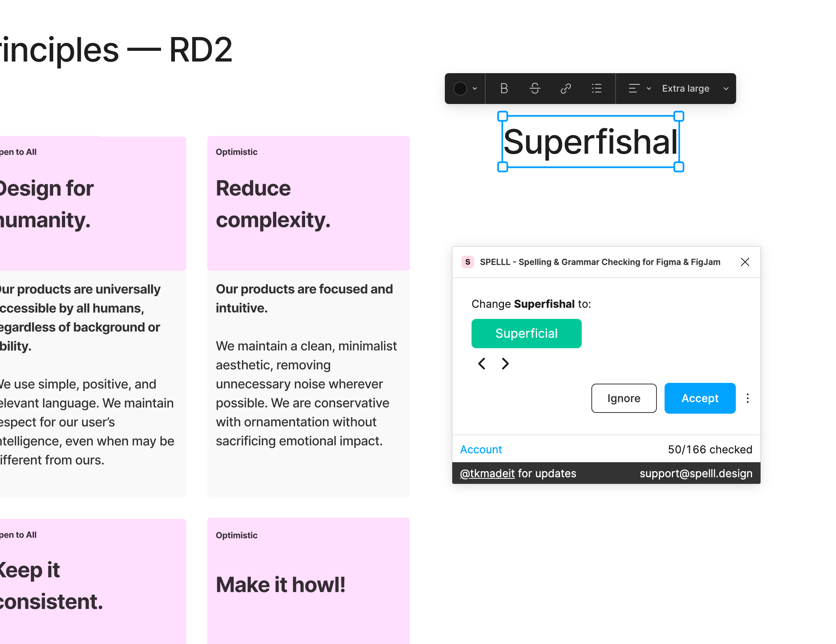Image resolution: width=836 pixels, height=644 pixels.
Task: Click the Bullet list icon
Action: [597, 89]
